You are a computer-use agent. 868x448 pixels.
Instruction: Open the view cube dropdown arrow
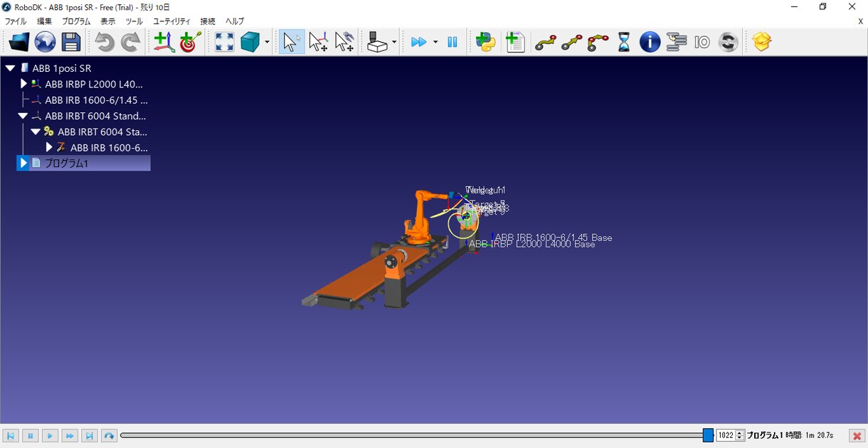pos(268,43)
